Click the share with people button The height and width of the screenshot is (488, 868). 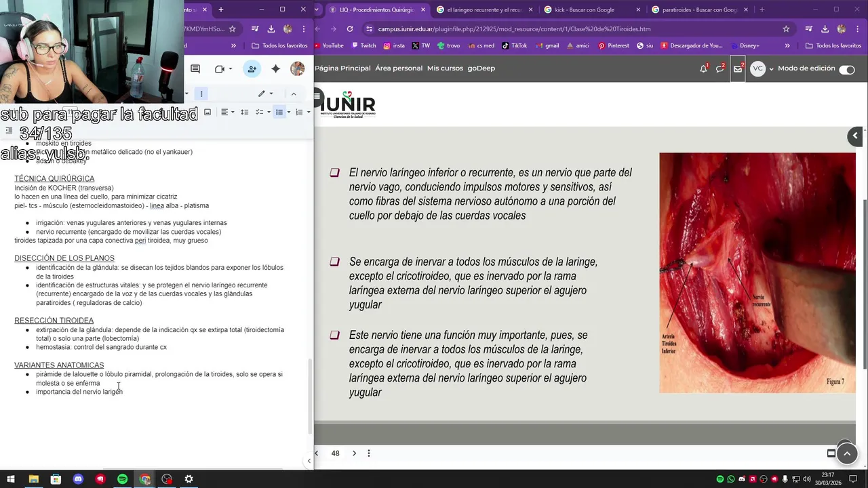click(x=252, y=69)
